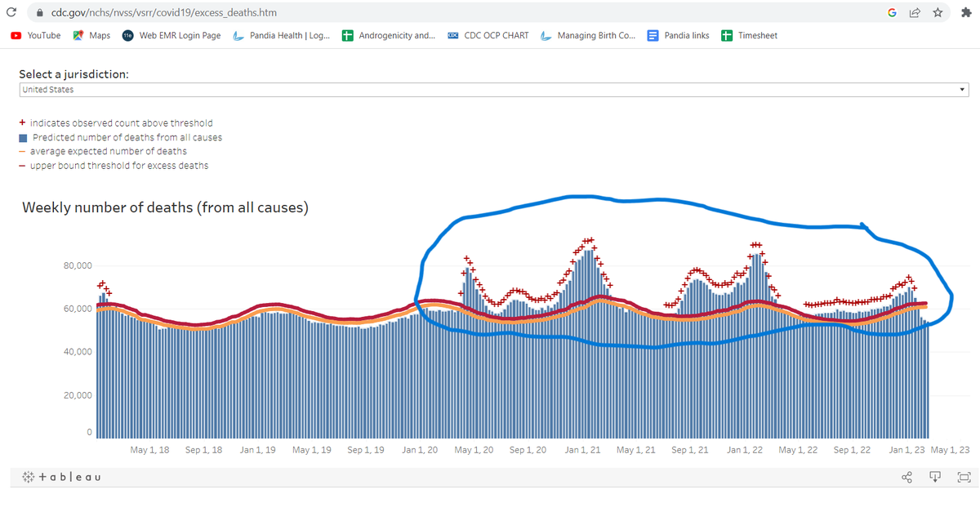Click the Tableau share icon

click(x=906, y=477)
